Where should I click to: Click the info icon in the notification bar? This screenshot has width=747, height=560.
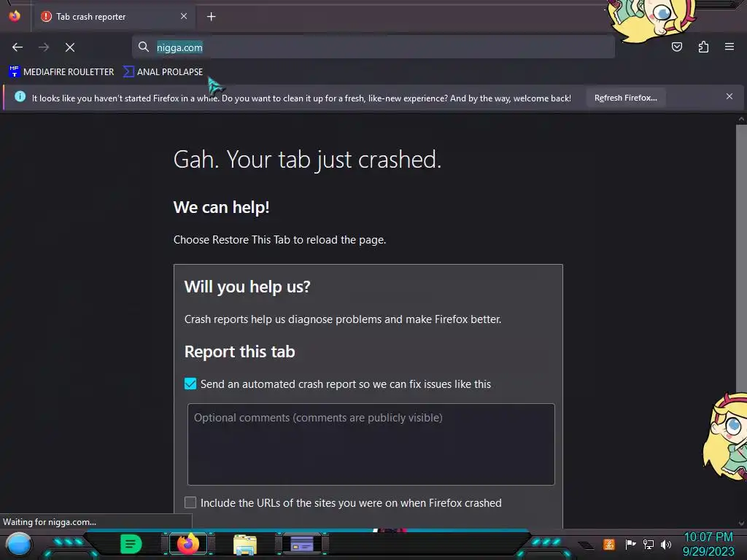coord(20,97)
